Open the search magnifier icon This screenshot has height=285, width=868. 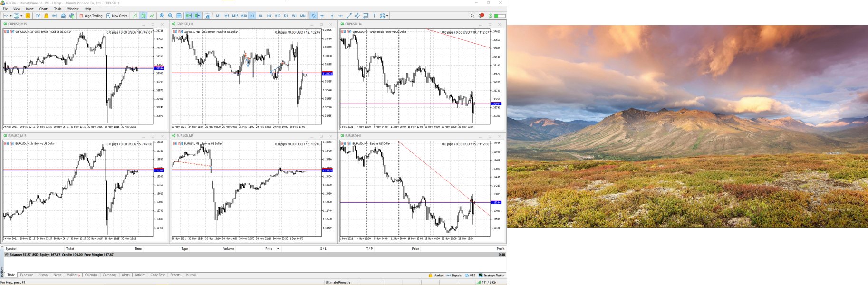[472, 16]
